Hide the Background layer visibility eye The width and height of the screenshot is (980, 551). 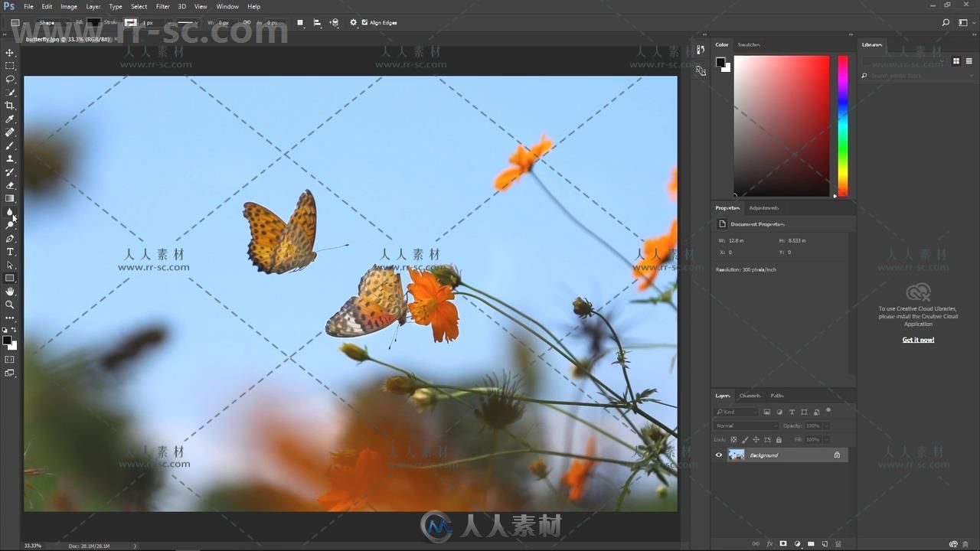click(719, 455)
